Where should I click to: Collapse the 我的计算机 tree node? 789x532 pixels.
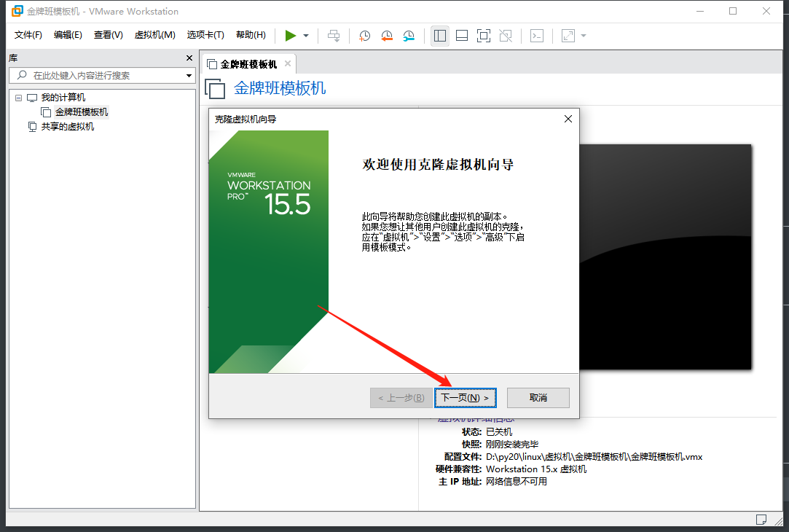pos(19,98)
